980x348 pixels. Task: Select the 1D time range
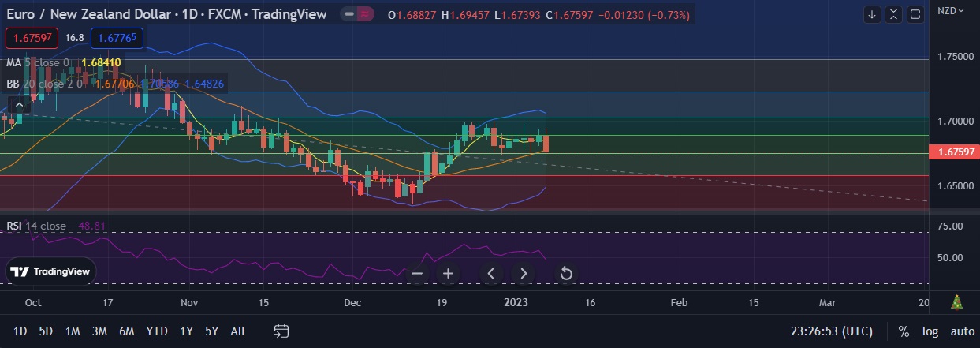(x=20, y=331)
